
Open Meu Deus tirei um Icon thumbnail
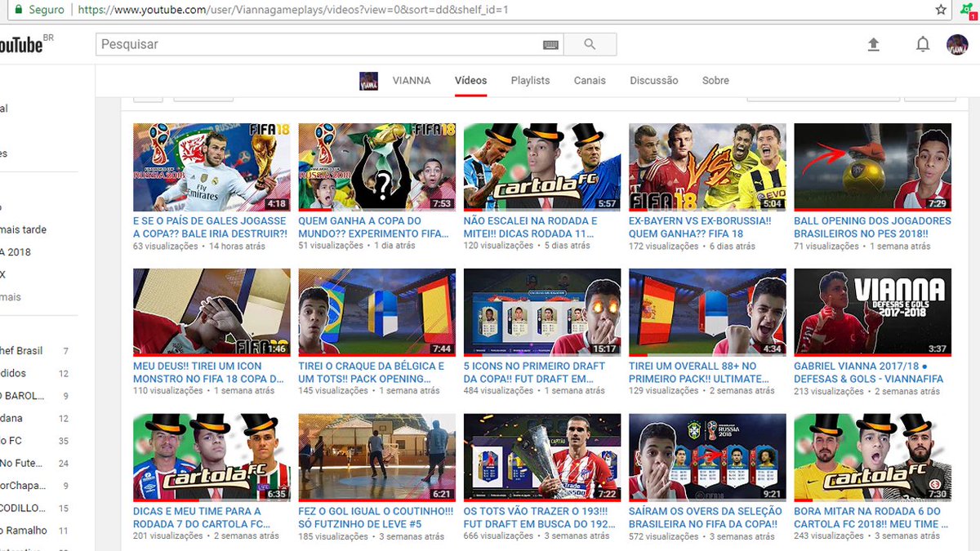pyautogui.click(x=212, y=313)
